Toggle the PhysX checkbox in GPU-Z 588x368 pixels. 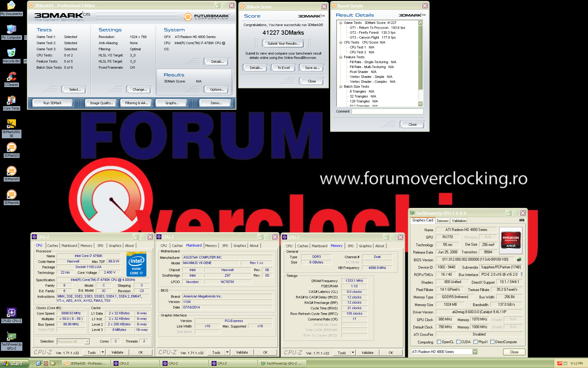point(475,342)
